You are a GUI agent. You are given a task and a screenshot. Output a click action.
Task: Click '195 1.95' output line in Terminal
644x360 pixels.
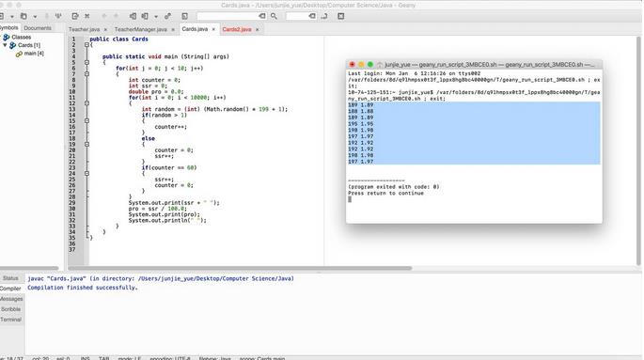(361, 124)
